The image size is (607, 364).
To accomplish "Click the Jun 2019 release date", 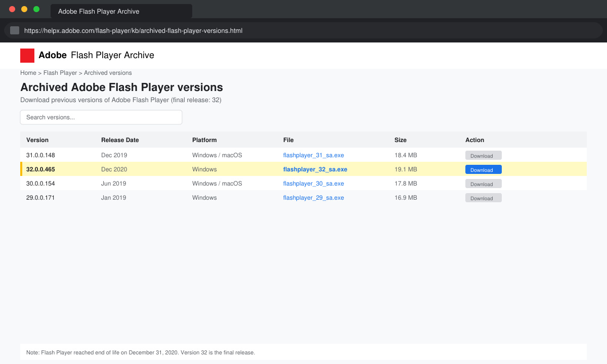I will click(114, 184).
